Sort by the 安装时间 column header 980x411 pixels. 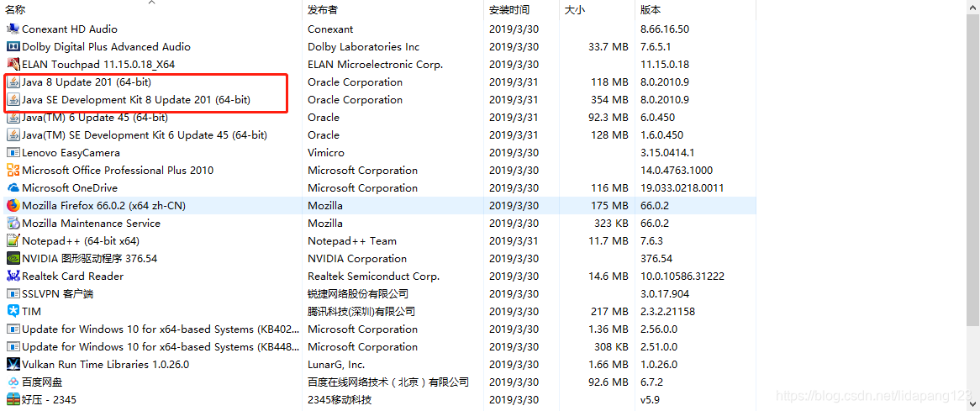point(508,10)
